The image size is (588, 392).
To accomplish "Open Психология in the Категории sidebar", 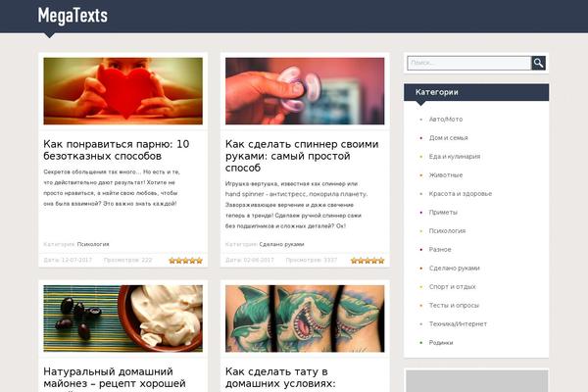I will pos(447,230).
